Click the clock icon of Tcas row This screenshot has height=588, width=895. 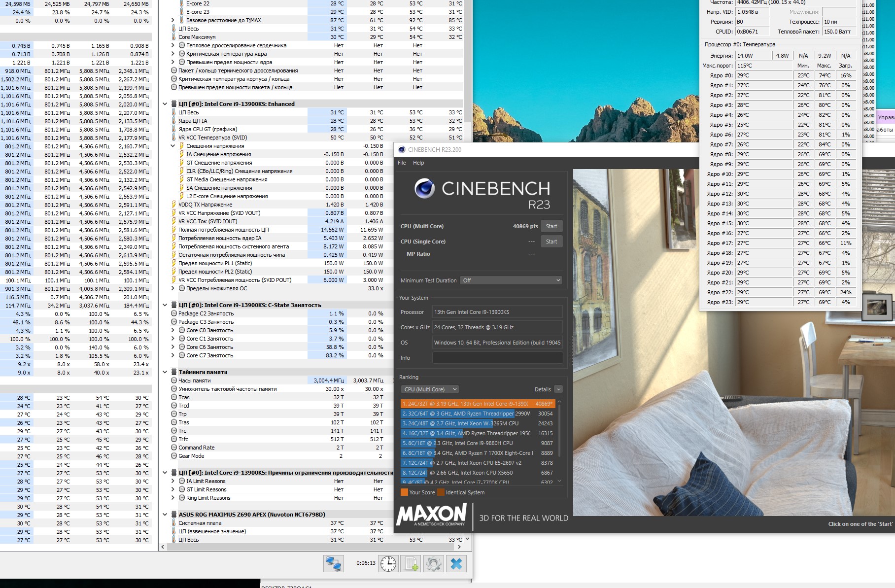pos(174,397)
